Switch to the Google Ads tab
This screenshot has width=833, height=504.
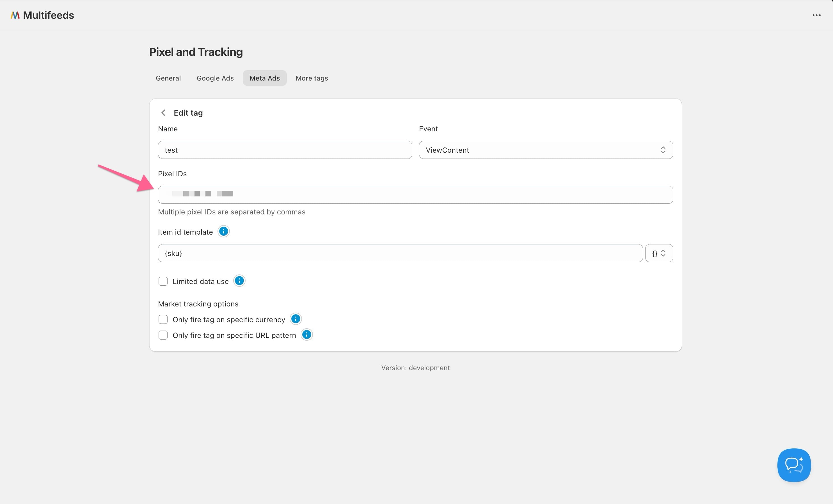[215, 78]
